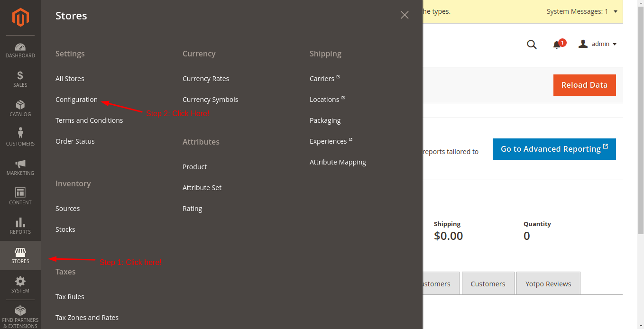644x329 pixels.
Task: Switch to the Yotpo Reviews tab
Action: 548,283
